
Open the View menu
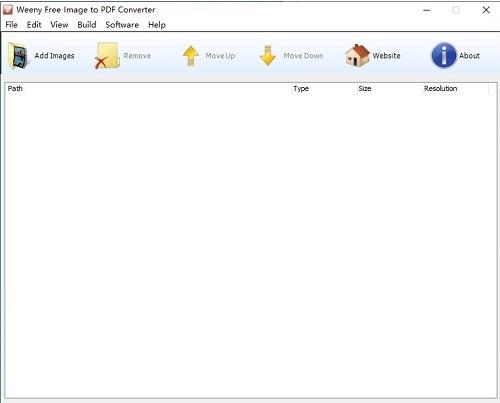[x=59, y=25]
